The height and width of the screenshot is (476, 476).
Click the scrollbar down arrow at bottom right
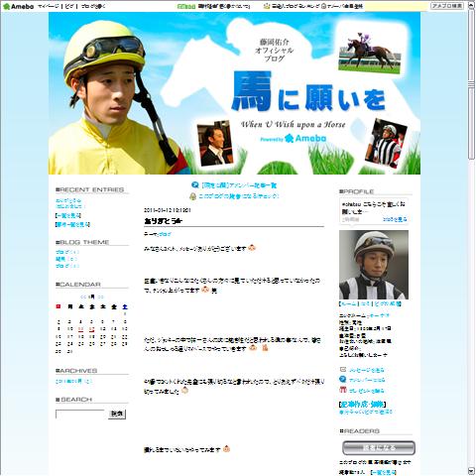pos(471,471)
